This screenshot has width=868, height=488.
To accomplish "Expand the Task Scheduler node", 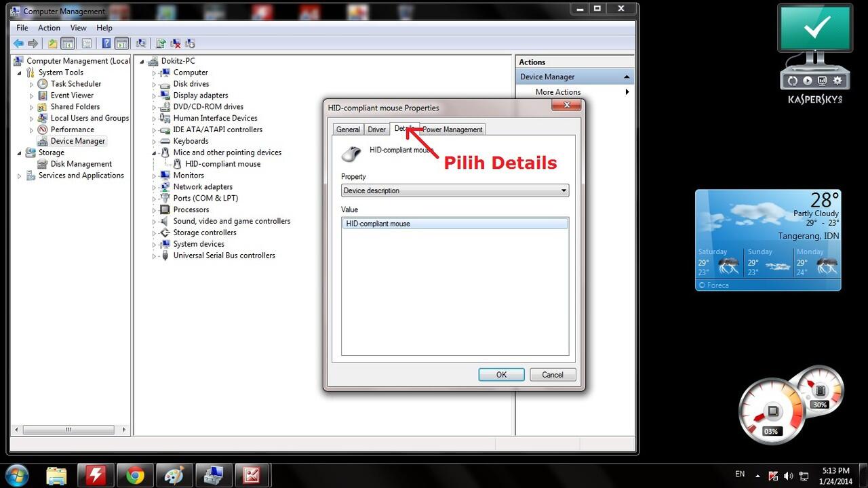I will [x=31, y=84].
